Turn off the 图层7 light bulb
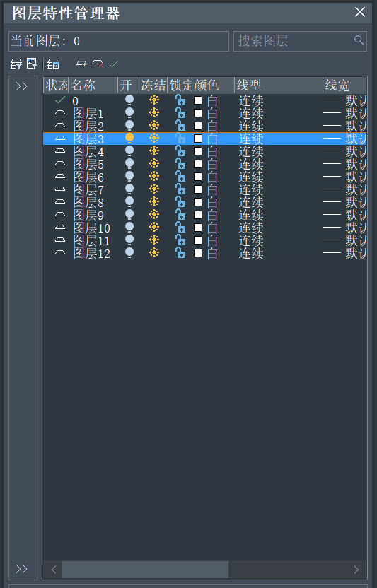This screenshot has height=588, width=377. [129, 189]
